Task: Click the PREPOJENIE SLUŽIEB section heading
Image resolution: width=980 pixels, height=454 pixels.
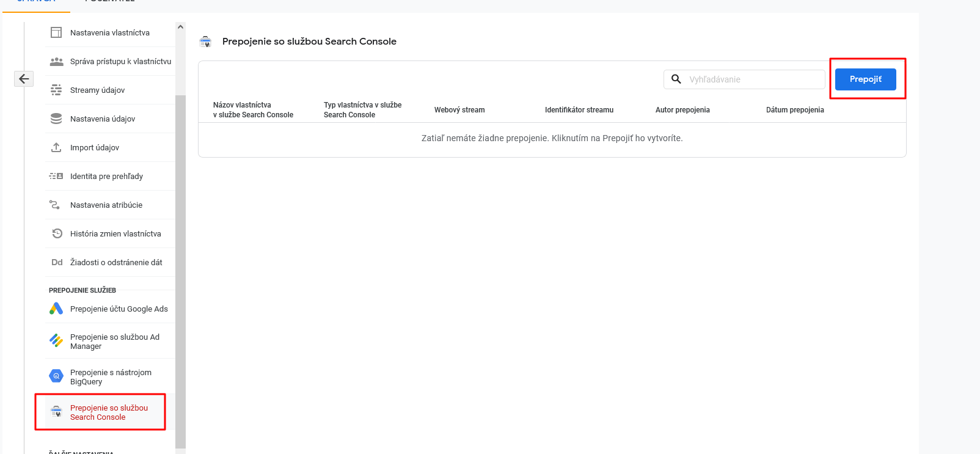Action: pyautogui.click(x=82, y=290)
